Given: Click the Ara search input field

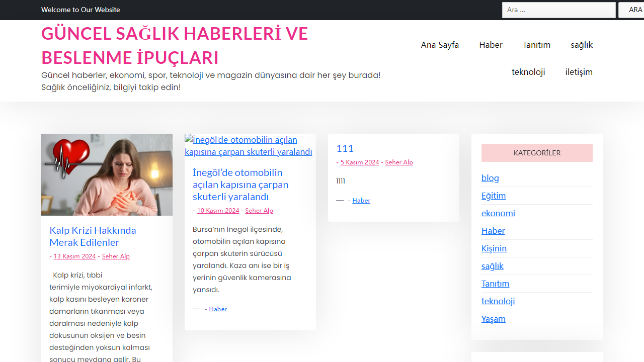Looking at the screenshot, I should (558, 10).
